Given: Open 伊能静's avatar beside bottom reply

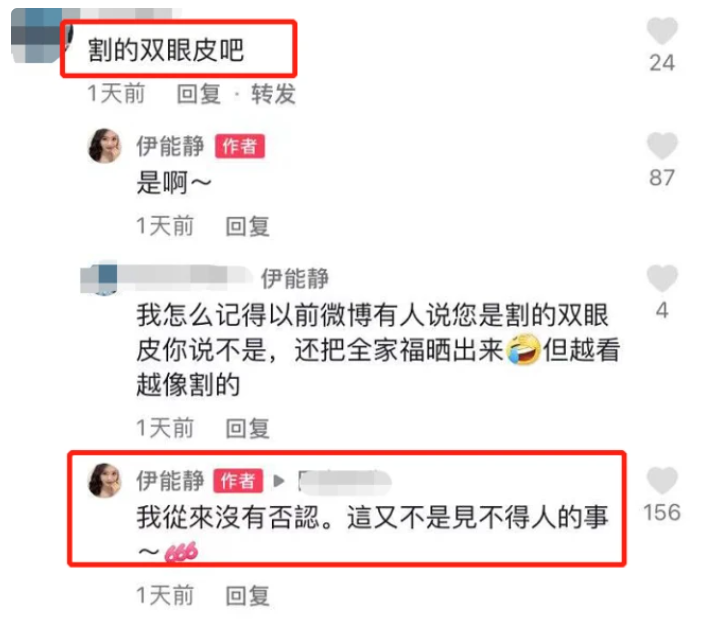Looking at the screenshot, I should click(x=105, y=481).
